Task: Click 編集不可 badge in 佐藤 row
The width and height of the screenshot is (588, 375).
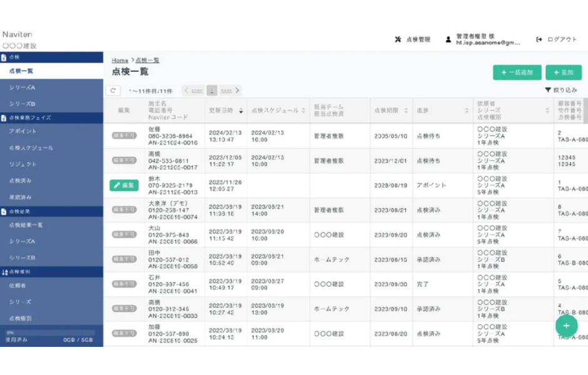Action: 124,136
